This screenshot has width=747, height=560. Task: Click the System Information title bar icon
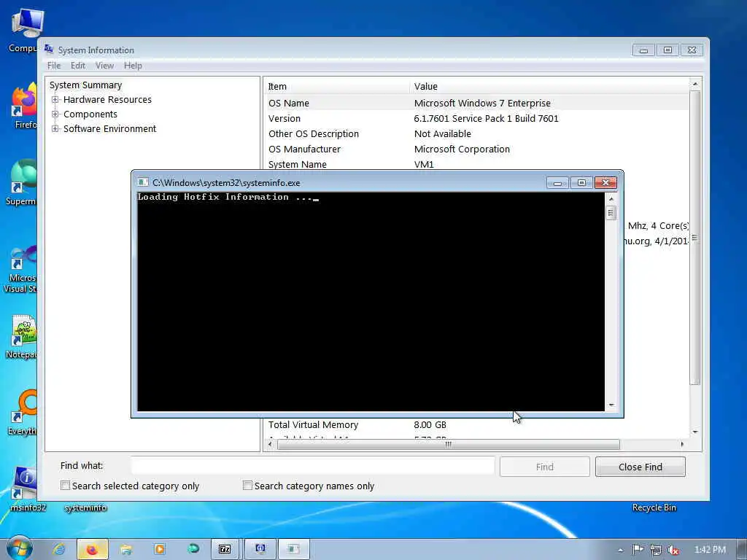pos(49,50)
